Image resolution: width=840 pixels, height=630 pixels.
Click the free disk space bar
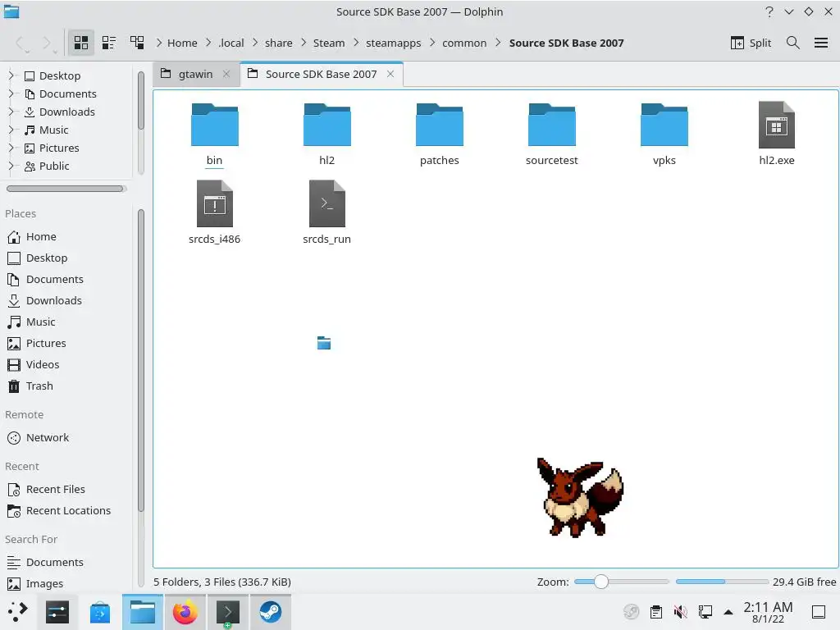[x=722, y=582]
